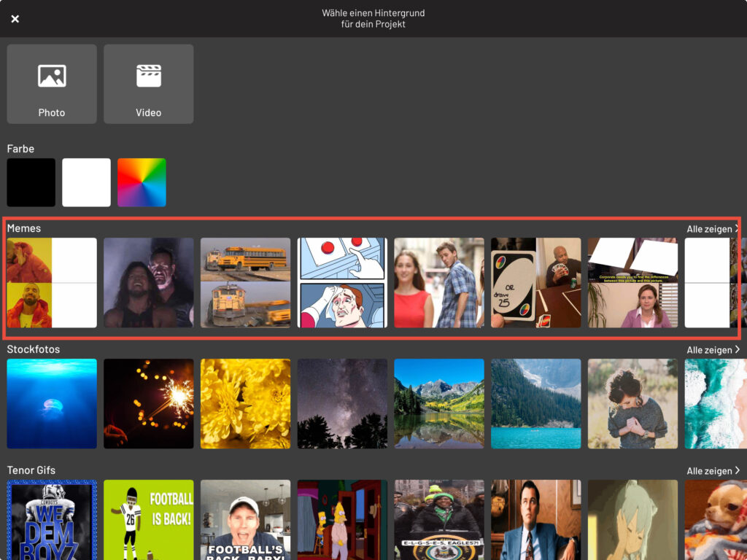Choose Photo as the background source
747x560 pixels.
pos(52,84)
